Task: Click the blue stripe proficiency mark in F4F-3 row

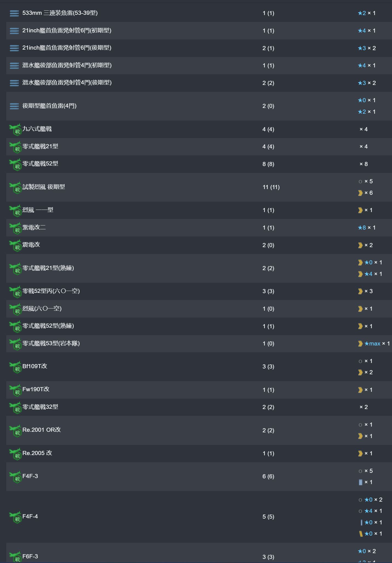Action: (360, 482)
